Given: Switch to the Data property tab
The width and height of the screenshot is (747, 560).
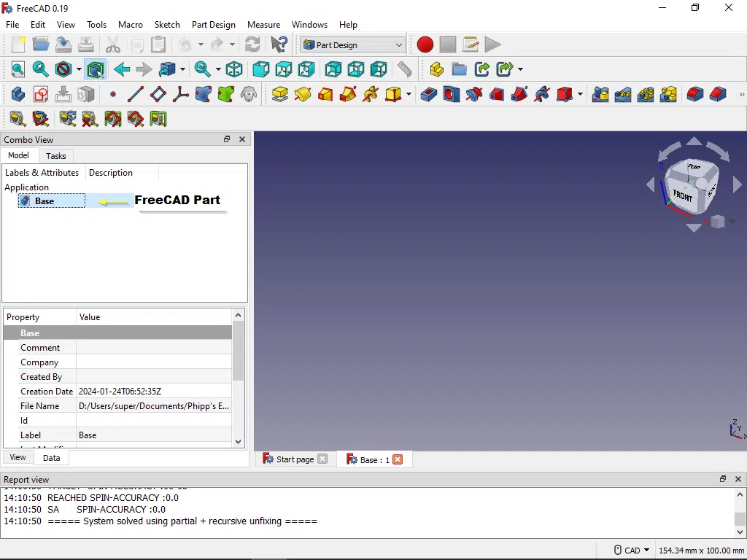Looking at the screenshot, I should click(52, 458).
